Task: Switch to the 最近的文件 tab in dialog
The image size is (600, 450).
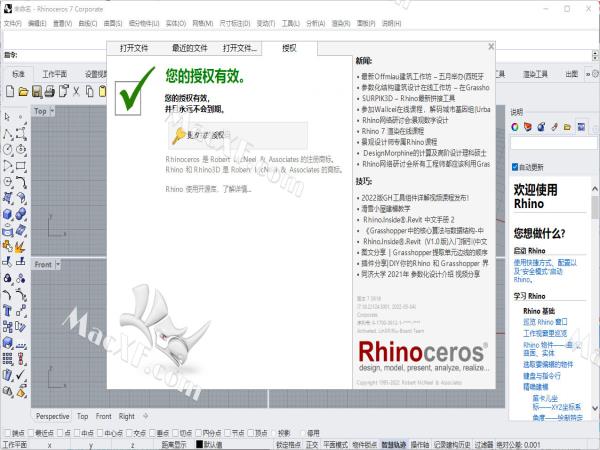Action: point(189,48)
